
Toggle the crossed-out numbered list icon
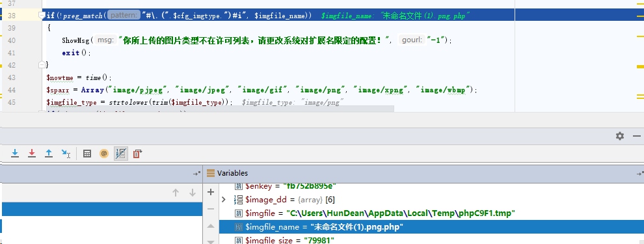click(121, 154)
